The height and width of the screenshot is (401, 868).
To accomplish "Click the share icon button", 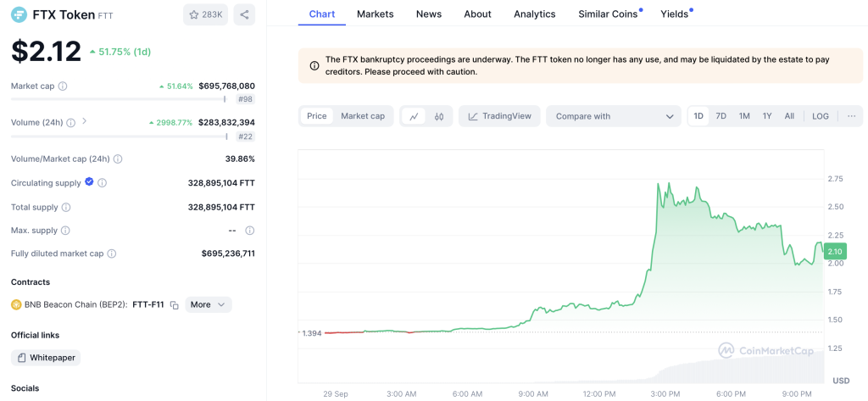I will [x=244, y=15].
